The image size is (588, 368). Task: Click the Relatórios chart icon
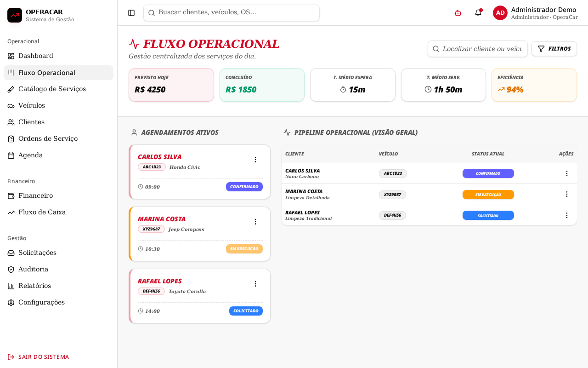coord(11,286)
